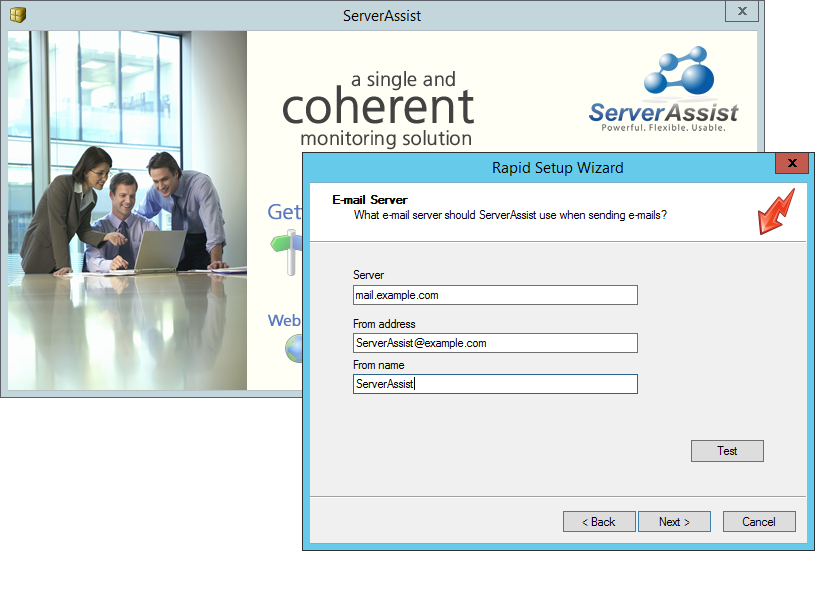Click the 'Rapid Setup Wizard' title text
The image size is (815, 616).
pos(558,167)
